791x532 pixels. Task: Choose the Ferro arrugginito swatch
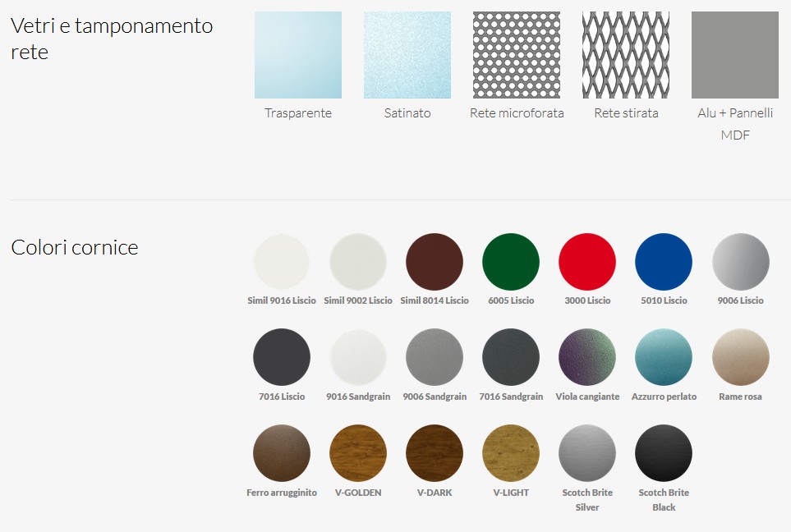282,453
